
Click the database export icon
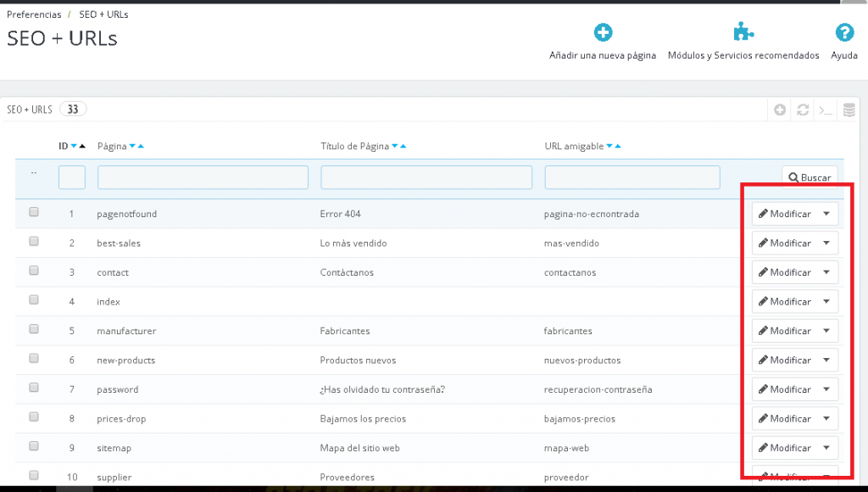(x=849, y=110)
